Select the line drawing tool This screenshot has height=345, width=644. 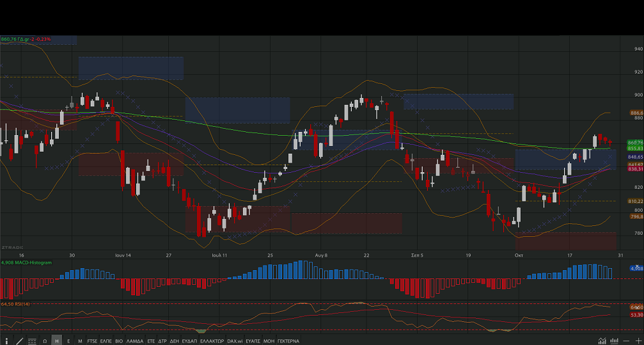pos(20,341)
